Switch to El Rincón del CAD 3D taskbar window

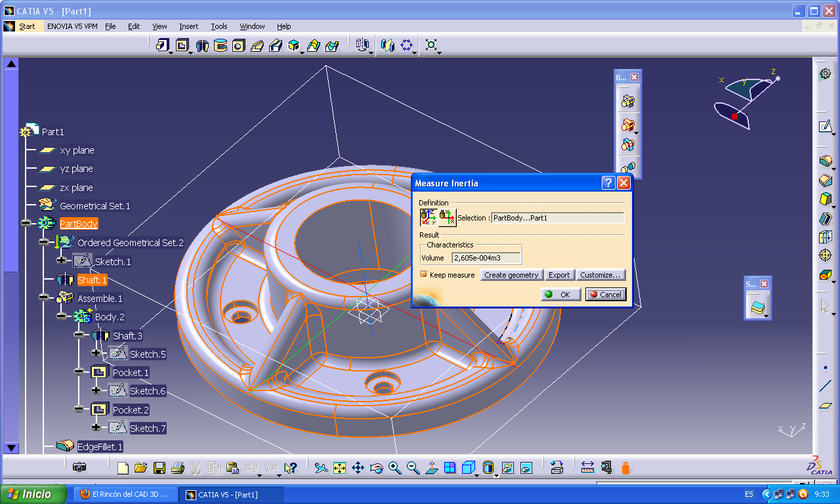125,494
